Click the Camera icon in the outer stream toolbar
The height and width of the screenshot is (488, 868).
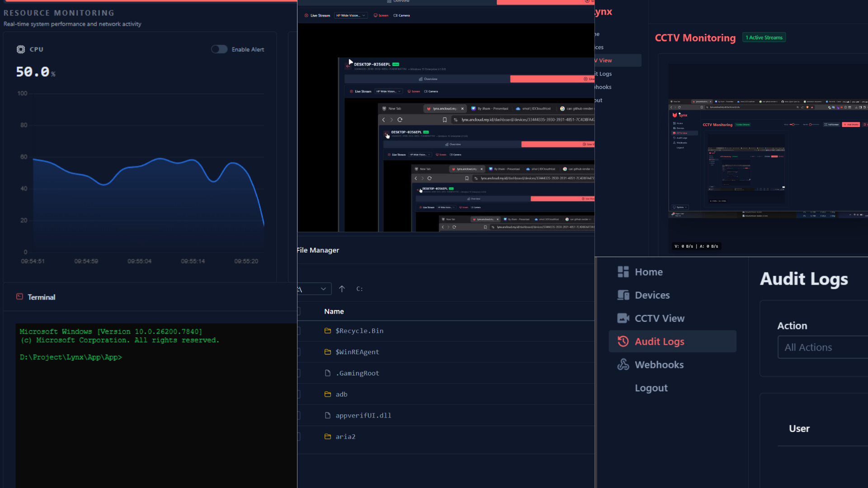pos(396,15)
